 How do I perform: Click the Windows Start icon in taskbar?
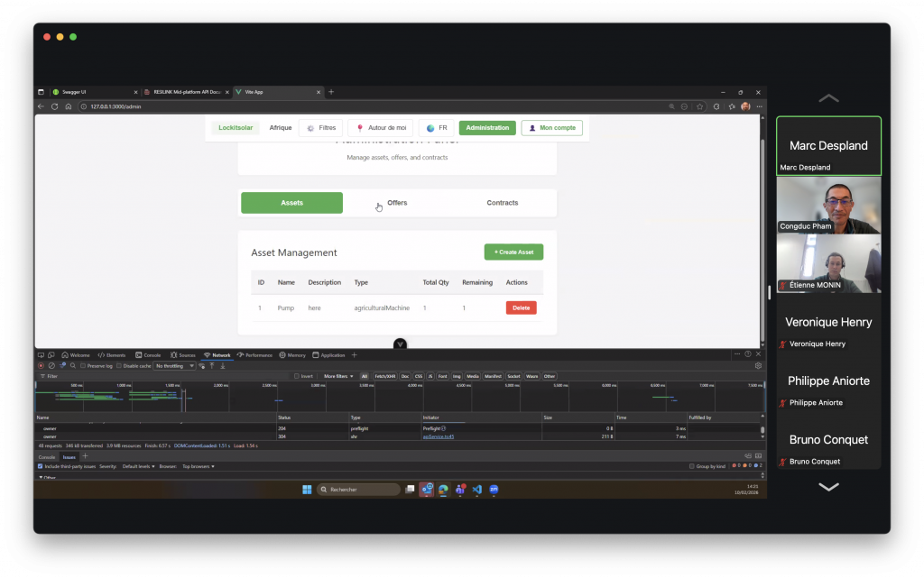point(307,490)
